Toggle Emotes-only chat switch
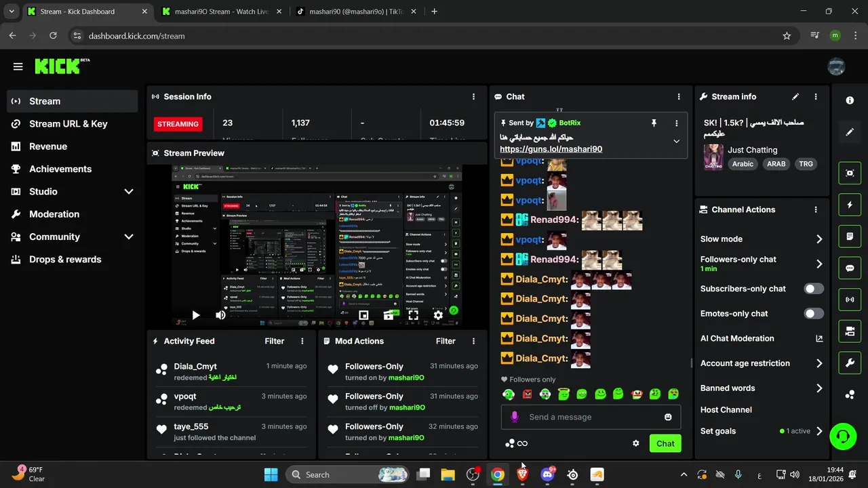 pyautogui.click(x=814, y=314)
